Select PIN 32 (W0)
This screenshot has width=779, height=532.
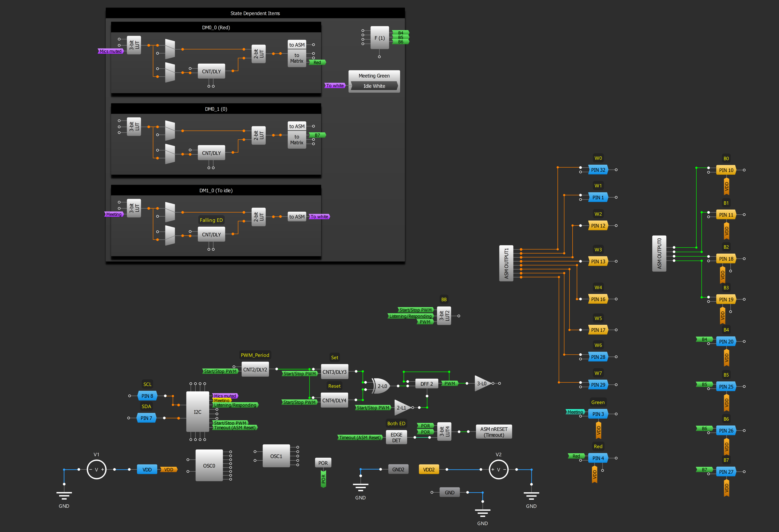(598, 170)
